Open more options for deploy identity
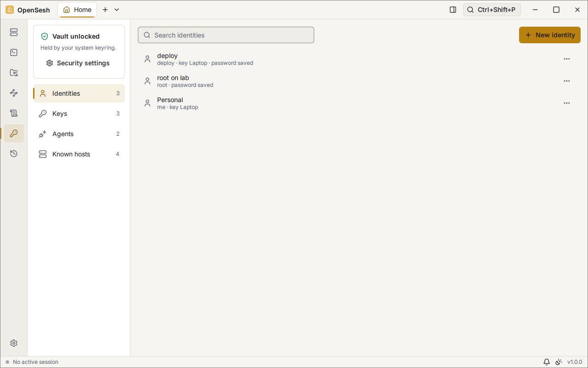This screenshot has height=368, width=588. [567, 59]
